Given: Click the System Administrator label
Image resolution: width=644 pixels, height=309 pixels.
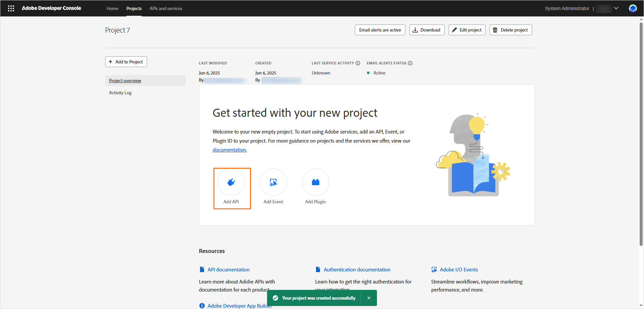Looking at the screenshot, I should (567, 8).
